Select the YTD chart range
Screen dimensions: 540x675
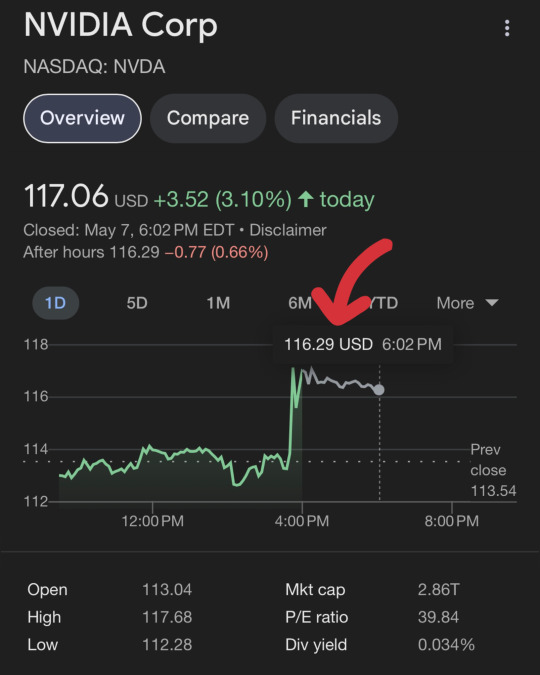381,303
